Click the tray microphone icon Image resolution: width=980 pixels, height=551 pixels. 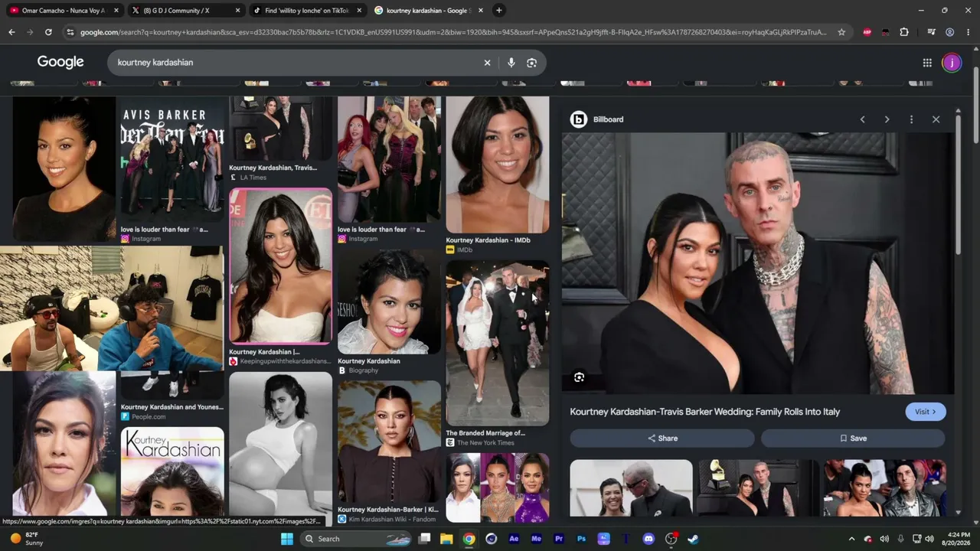[x=900, y=539]
